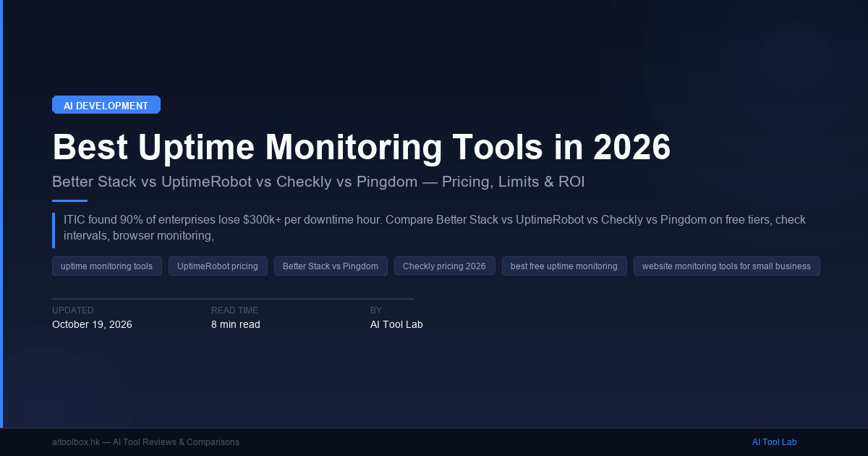Screen dimensions: 868x456
Task: Select the 'uptime monitoring tools' tag
Action: [107, 266]
